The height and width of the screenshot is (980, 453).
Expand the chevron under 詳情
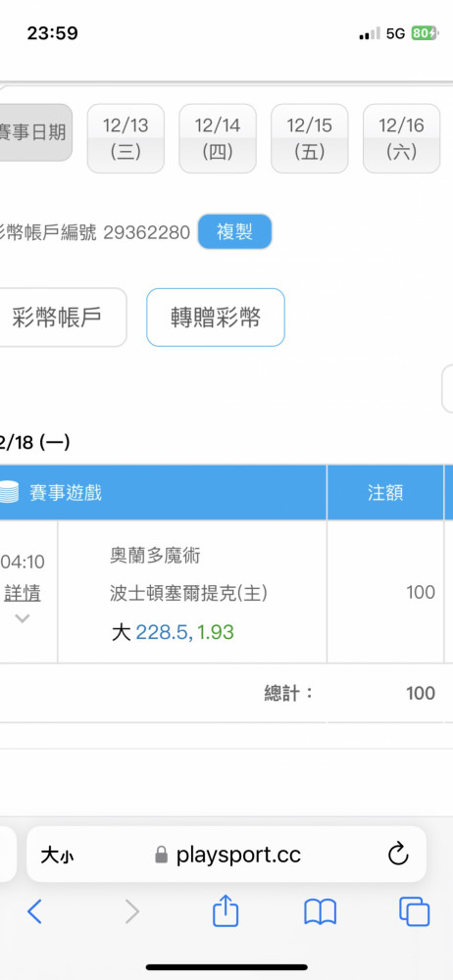point(22,618)
